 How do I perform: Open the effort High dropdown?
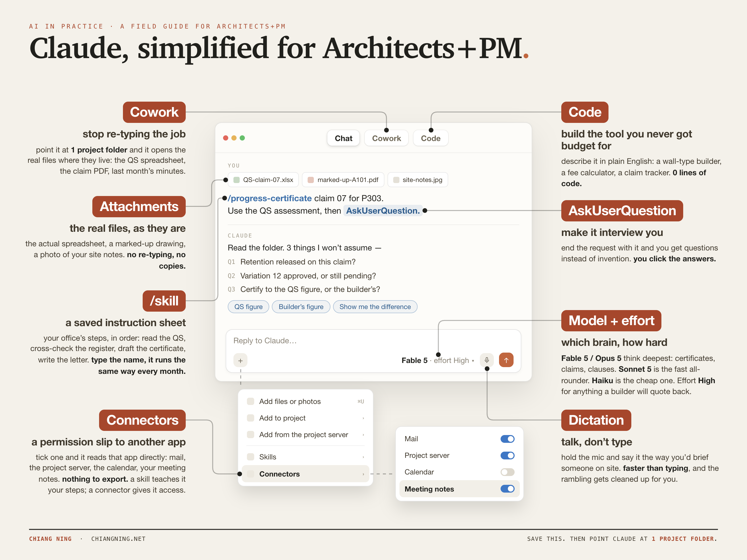point(454,361)
